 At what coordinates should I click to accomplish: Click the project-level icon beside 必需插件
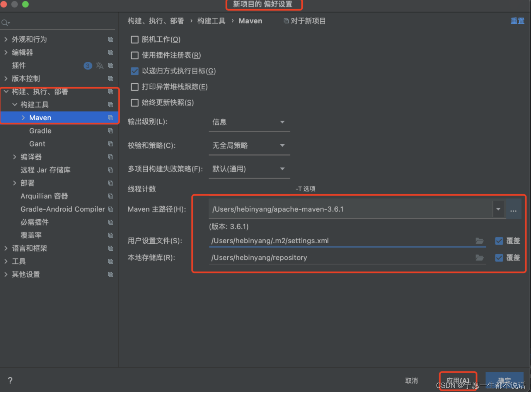click(x=111, y=222)
